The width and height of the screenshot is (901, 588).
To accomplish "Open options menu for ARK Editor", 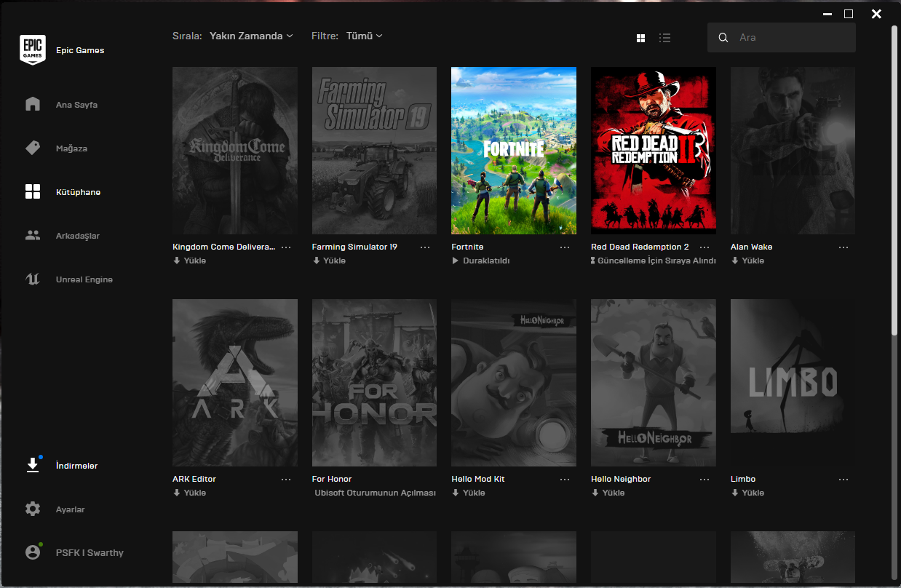I will [286, 480].
